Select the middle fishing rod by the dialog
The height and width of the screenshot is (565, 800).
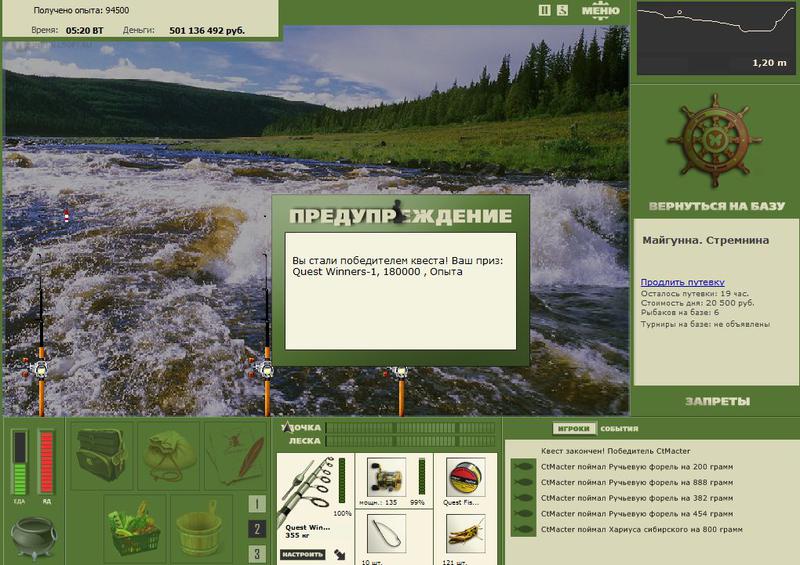(266, 337)
